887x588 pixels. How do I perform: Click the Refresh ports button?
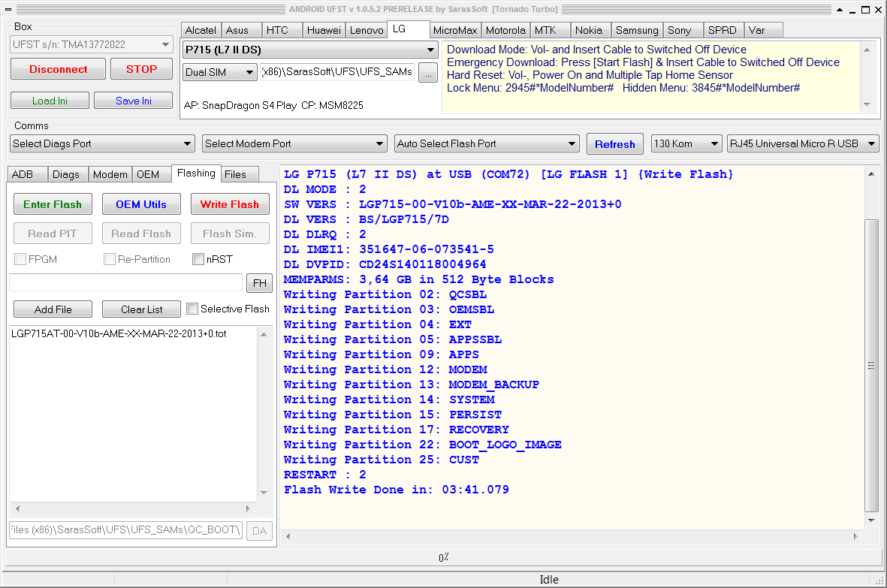point(615,144)
